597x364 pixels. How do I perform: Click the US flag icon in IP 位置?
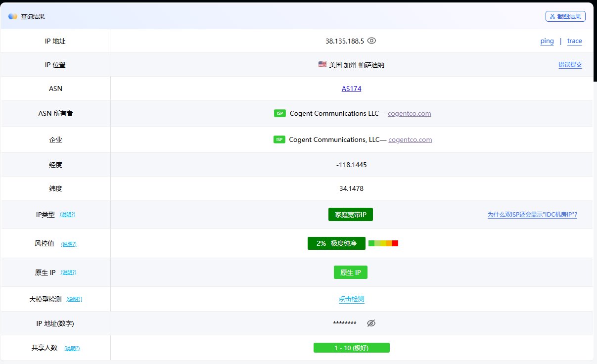click(322, 65)
